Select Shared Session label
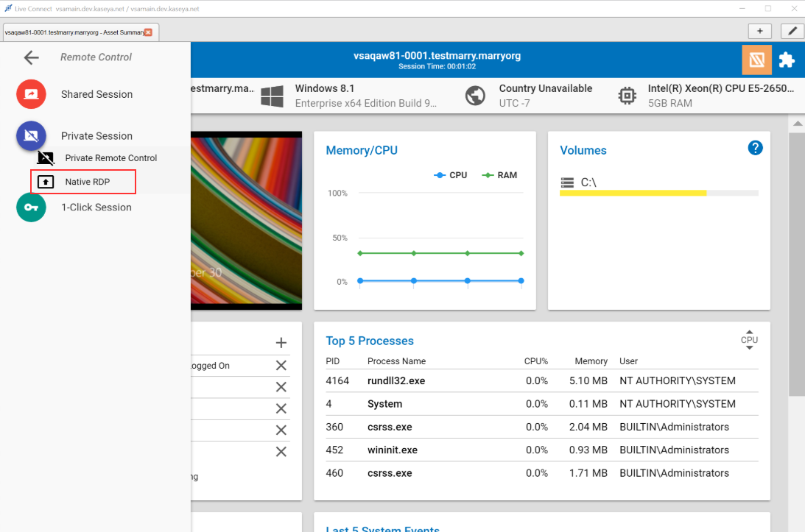Screen dimensions: 805x532 [x=96, y=94]
